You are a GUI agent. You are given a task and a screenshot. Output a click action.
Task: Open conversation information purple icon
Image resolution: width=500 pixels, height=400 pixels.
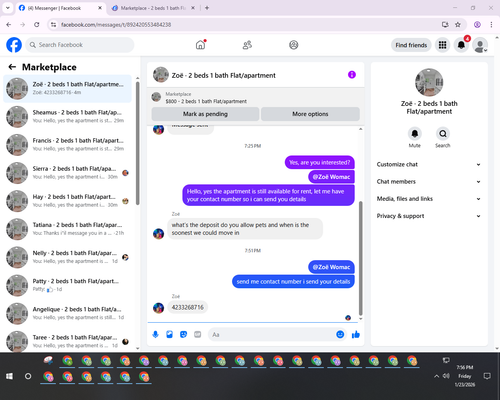(x=352, y=75)
